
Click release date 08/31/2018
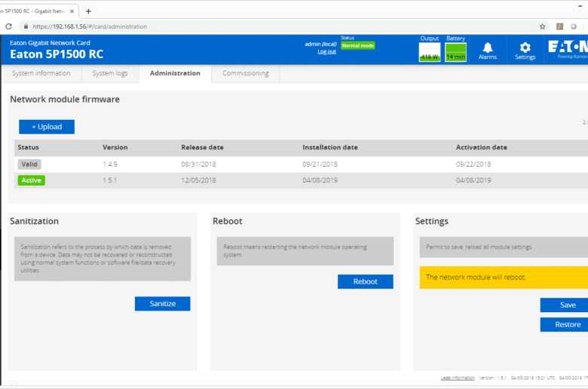[x=198, y=164]
